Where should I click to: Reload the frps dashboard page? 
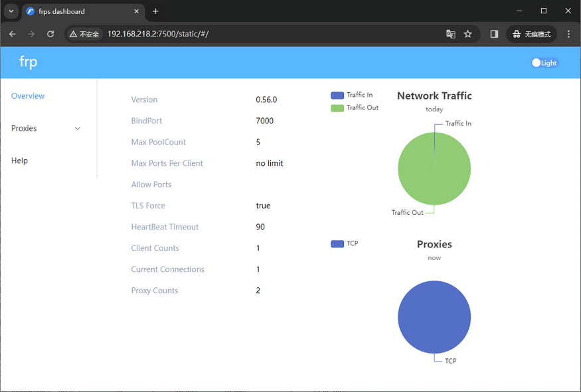pos(50,34)
